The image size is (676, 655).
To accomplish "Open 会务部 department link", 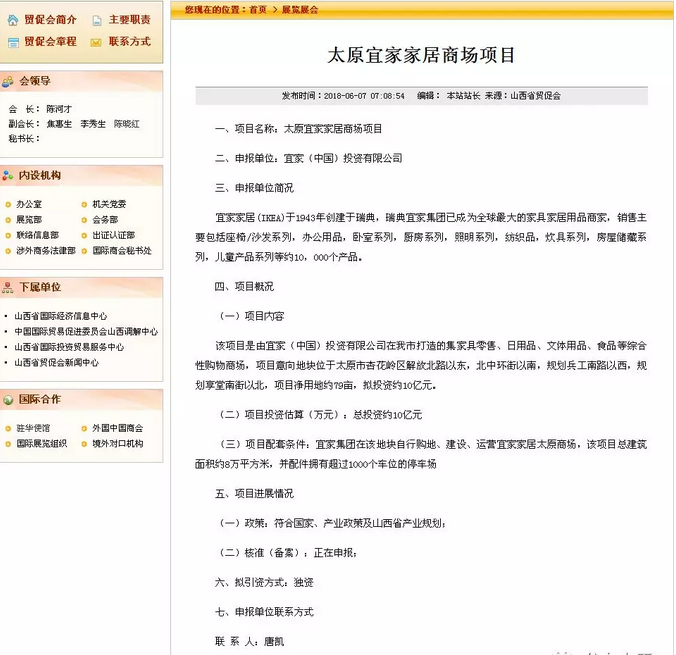I will click(105, 219).
